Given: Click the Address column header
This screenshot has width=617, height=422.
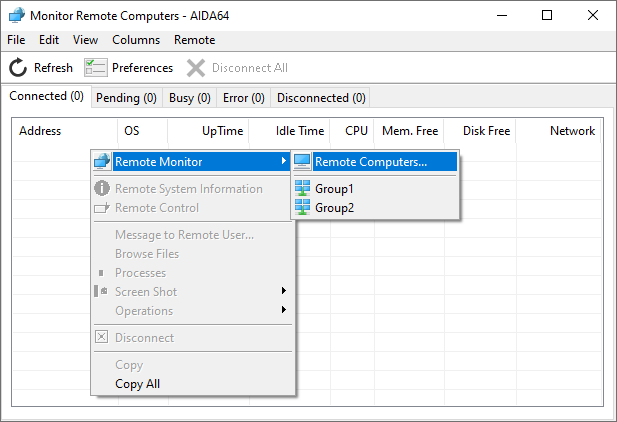Looking at the screenshot, I should [40, 131].
